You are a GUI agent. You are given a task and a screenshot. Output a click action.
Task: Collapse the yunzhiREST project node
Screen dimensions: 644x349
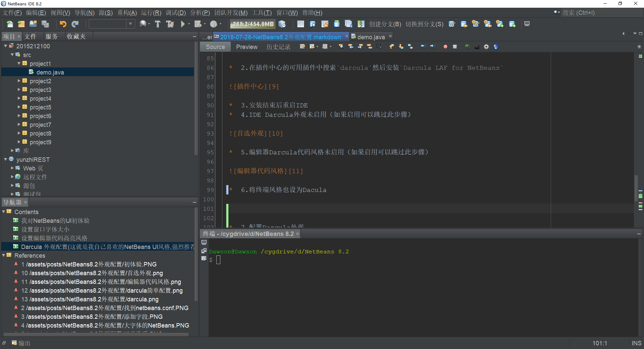pyautogui.click(x=6, y=159)
